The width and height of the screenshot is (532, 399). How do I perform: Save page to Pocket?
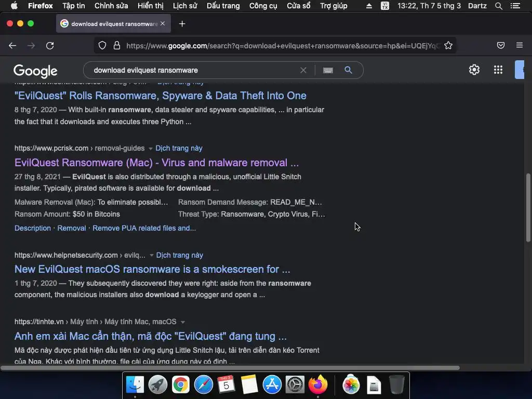click(500, 46)
